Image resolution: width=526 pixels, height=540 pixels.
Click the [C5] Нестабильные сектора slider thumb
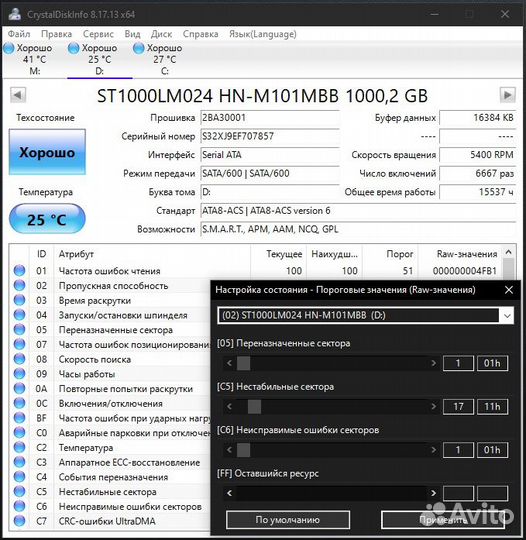click(x=254, y=406)
